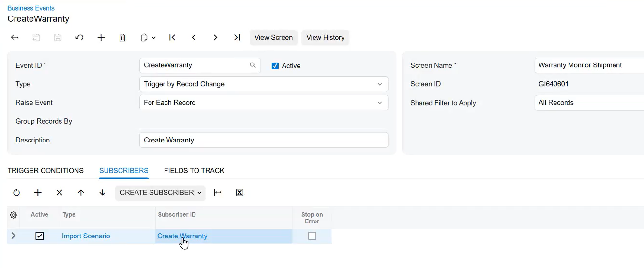The image size is (644, 268).
Task: Open the grid column configuration gear
Action: click(x=14, y=215)
